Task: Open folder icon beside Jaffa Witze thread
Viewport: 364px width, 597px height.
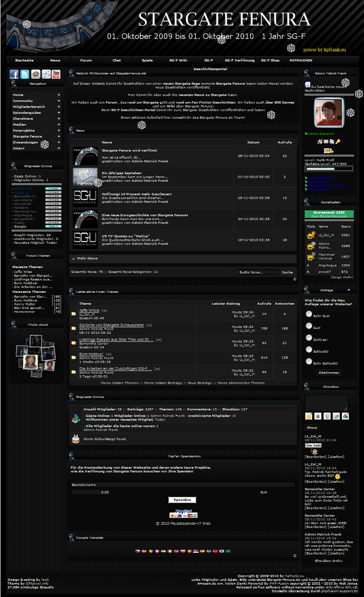Action: pyautogui.click(x=74, y=313)
